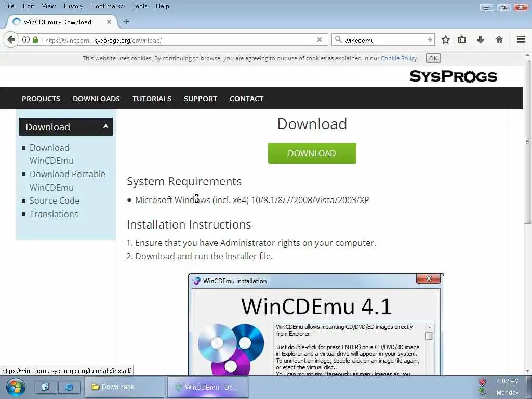This screenshot has width=532, height=399.
Task: Go back with the browser back arrow
Action: pyautogui.click(x=11, y=40)
